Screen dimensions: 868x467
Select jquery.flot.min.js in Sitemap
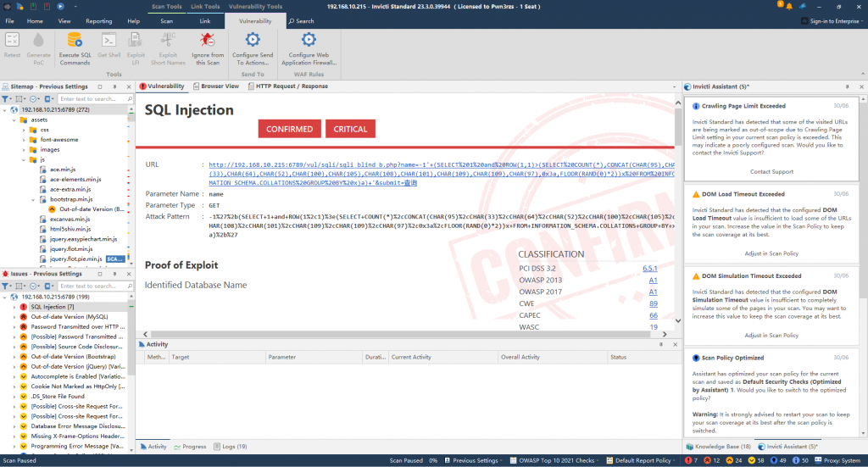pyautogui.click(x=71, y=249)
